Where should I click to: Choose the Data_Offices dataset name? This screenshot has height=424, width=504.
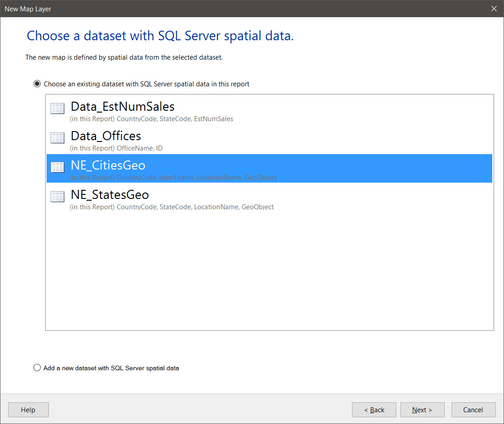pos(106,136)
